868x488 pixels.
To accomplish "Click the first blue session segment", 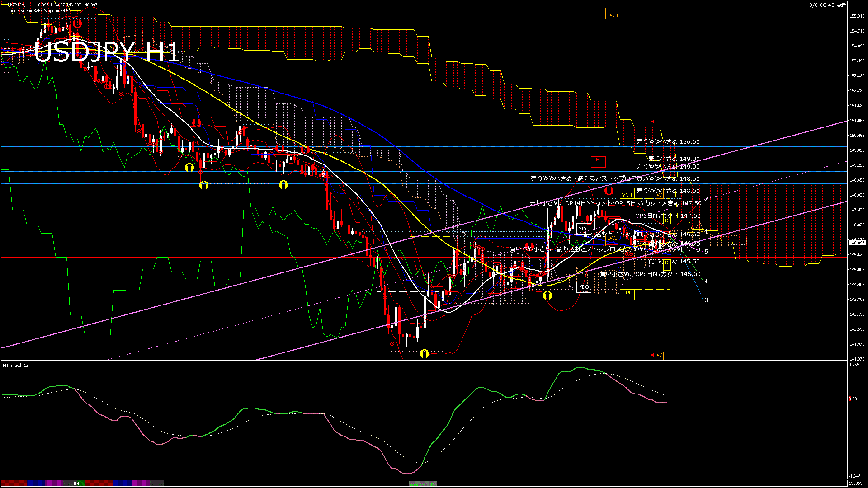I will (36, 483).
